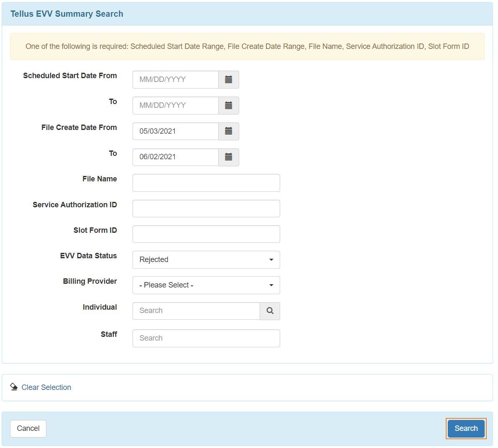Expand the EVV Data Status dropdown
The image size is (498, 448).
point(206,260)
